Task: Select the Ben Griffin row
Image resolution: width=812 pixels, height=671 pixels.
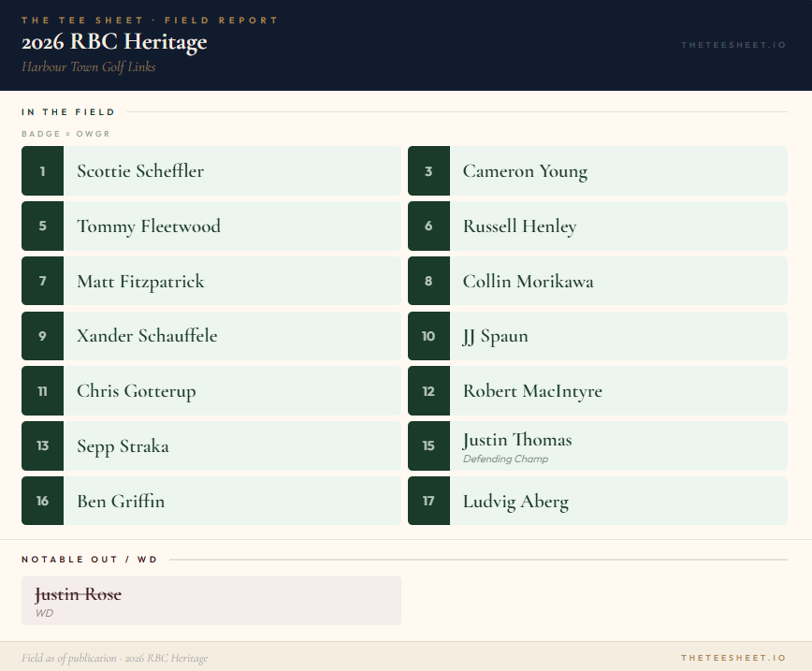Action: point(211,501)
